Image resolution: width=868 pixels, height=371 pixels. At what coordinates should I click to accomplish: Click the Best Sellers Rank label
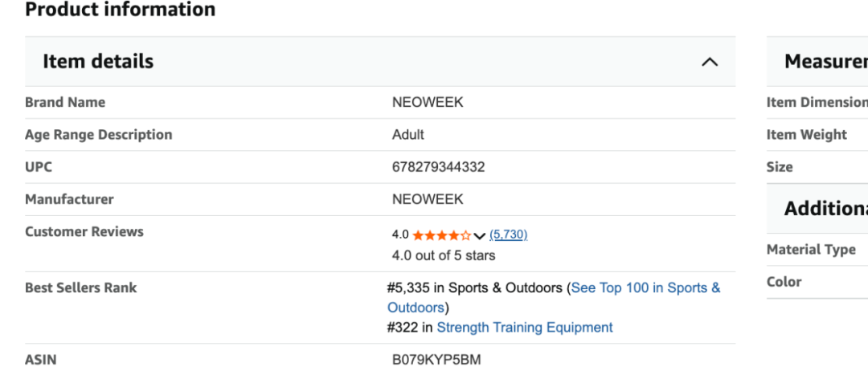pos(81,287)
